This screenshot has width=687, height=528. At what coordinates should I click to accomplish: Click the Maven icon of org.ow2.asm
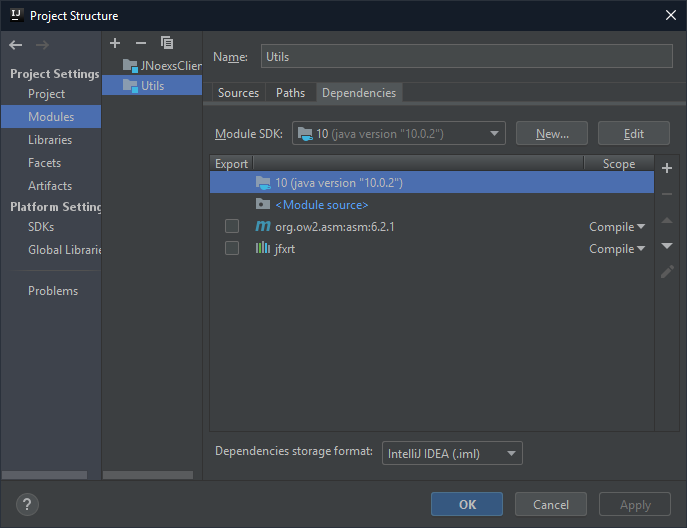263,226
